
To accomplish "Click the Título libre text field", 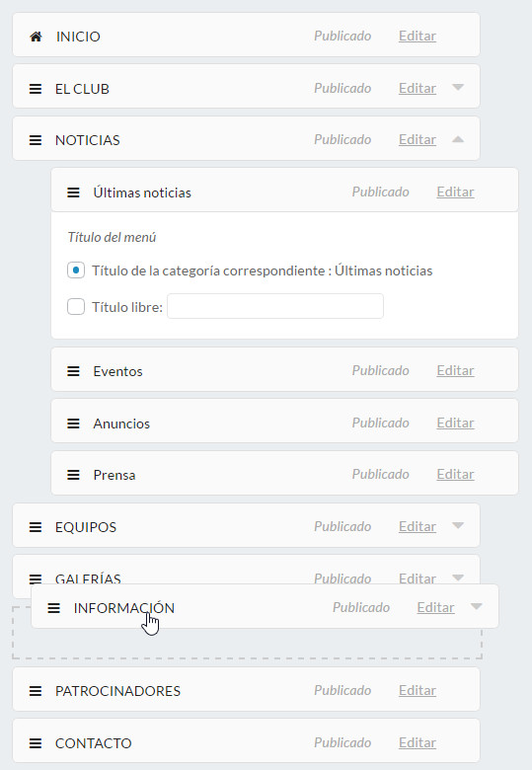I will (x=275, y=306).
